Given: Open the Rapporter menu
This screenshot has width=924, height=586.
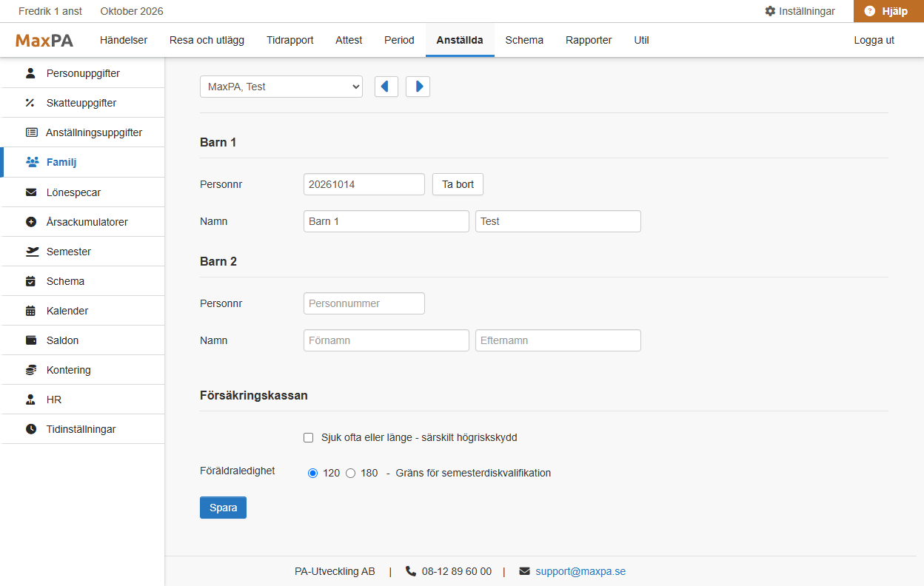Looking at the screenshot, I should tap(589, 40).
